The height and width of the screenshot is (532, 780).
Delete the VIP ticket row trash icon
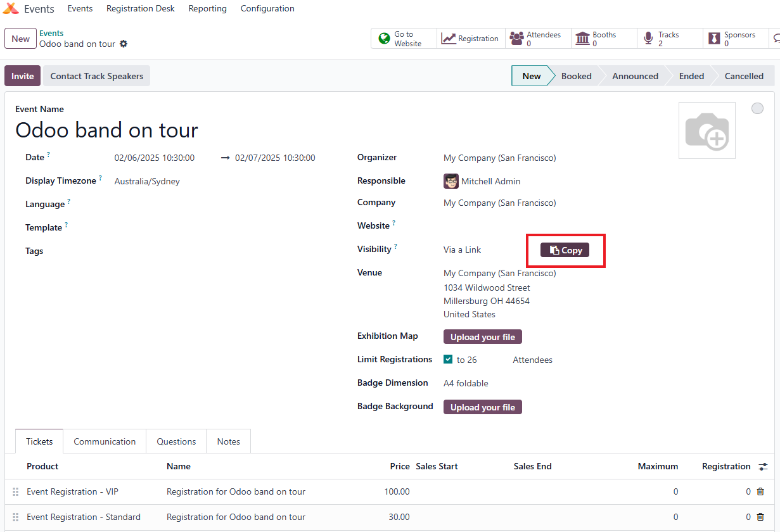coord(760,491)
